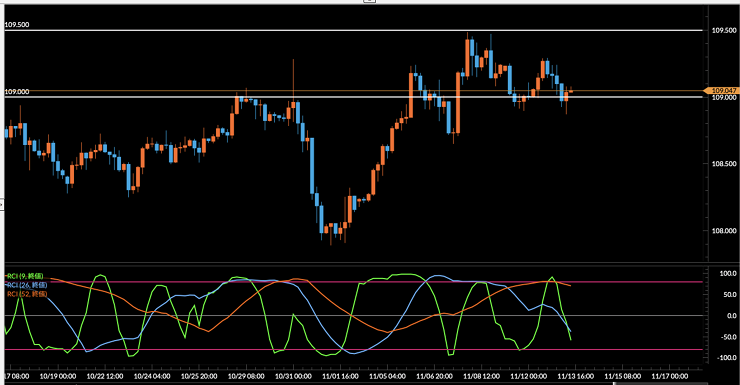
Task: Click the 50.0 label on the RCI axis
Action: pos(730,294)
